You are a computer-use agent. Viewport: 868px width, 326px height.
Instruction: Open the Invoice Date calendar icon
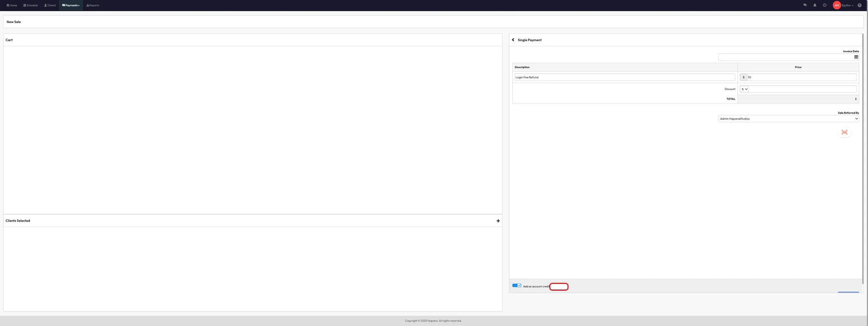(x=856, y=57)
